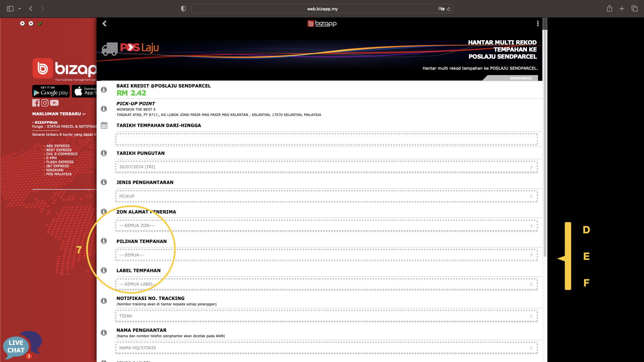
Task: Click info icon beside Label Tempahan
Action: point(104,270)
